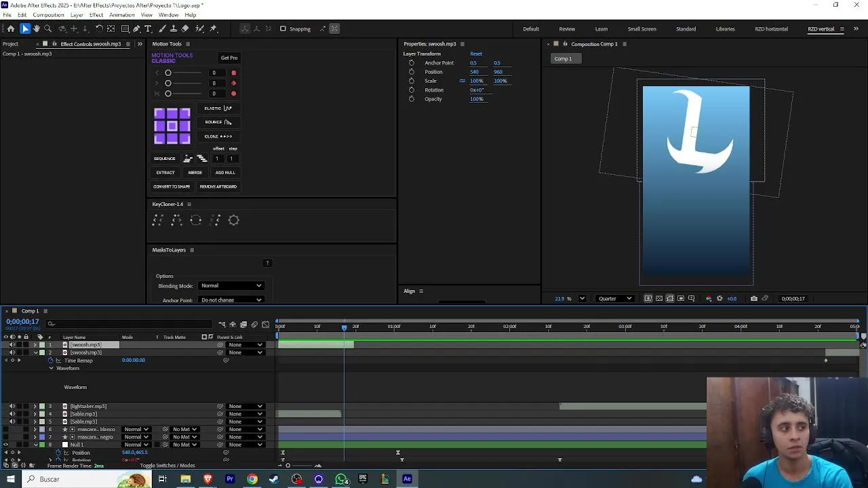Click the last KeyCloner gear-shaped icon
Screen dimensions: 868x488
(234, 220)
